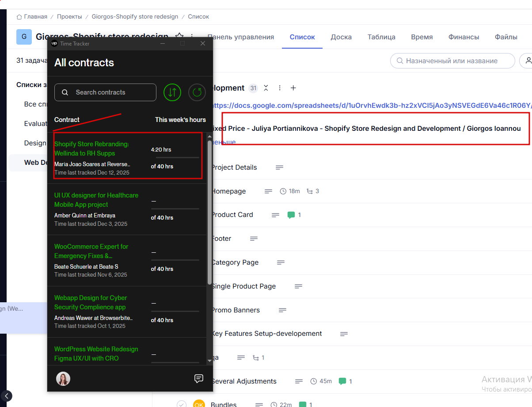Click the contracts list scrollbar down arrow
Image resolution: width=532 pixels, height=407 pixels.
[209, 361]
